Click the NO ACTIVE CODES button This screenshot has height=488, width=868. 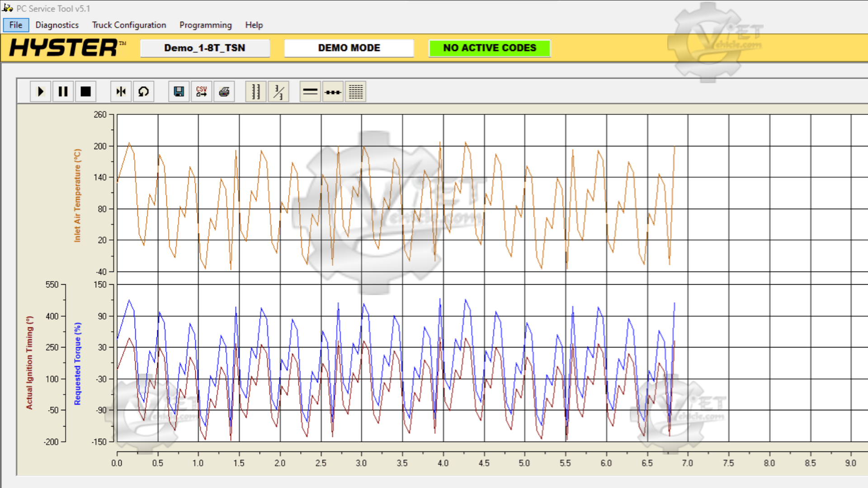point(490,48)
